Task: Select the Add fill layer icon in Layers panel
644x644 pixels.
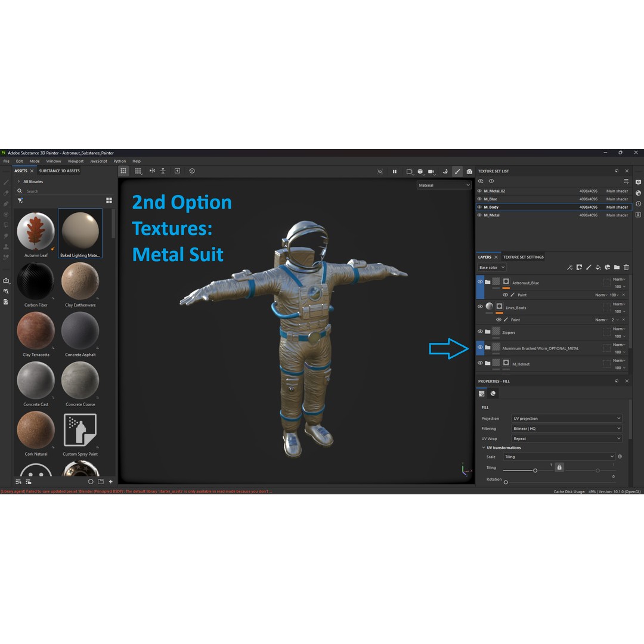Action: click(598, 267)
